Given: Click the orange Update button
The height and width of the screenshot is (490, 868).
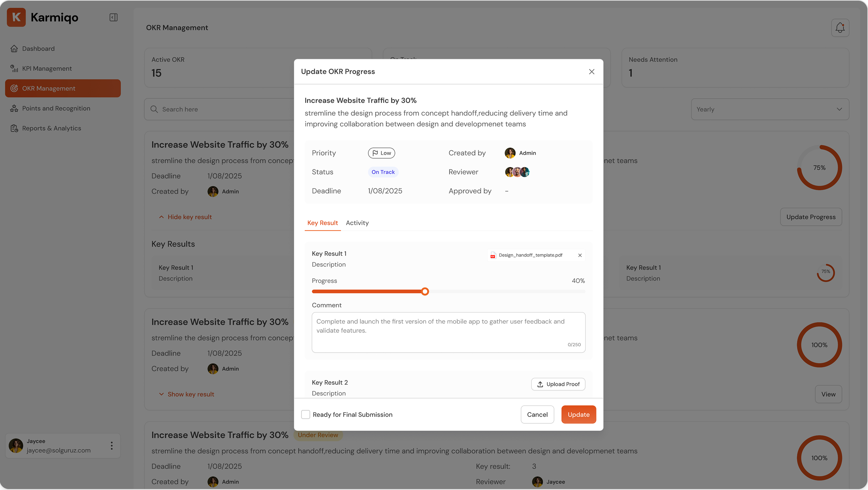Looking at the screenshot, I should point(578,415).
